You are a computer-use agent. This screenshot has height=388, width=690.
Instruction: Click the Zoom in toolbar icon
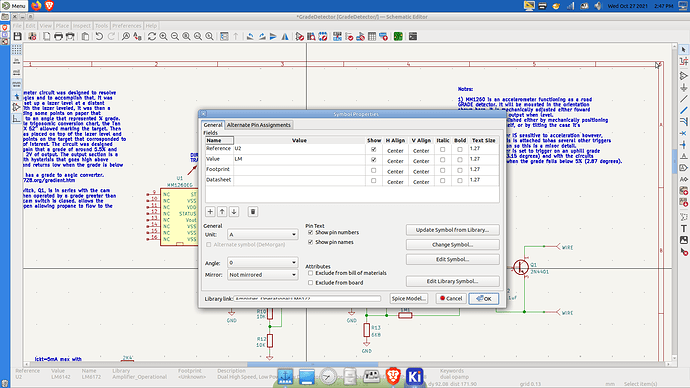click(x=163, y=37)
